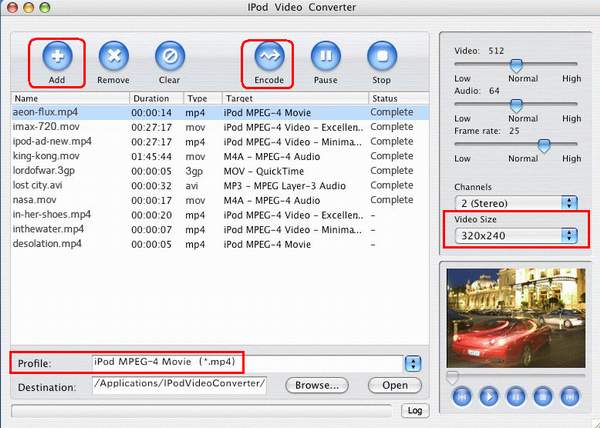The height and width of the screenshot is (428, 600).
Task: Click the Frame rate slider handle
Action: tap(544, 146)
